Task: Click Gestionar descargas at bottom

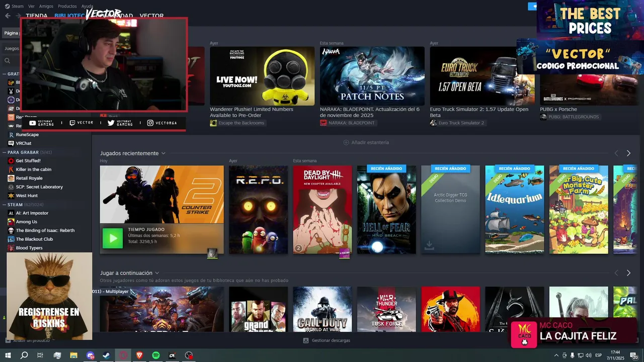Action: pyautogui.click(x=327, y=340)
